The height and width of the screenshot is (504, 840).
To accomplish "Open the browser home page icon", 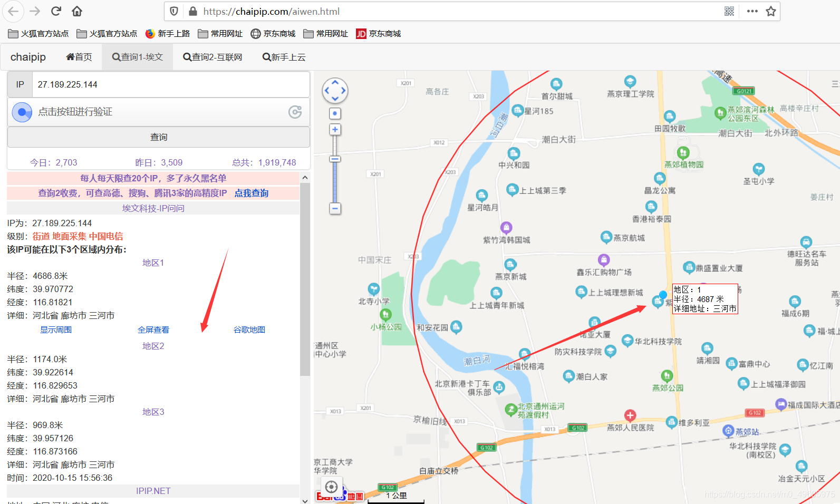I will [x=77, y=11].
